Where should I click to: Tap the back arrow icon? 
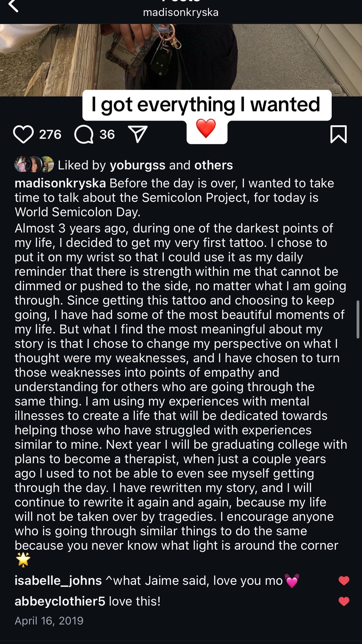(14, 5)
